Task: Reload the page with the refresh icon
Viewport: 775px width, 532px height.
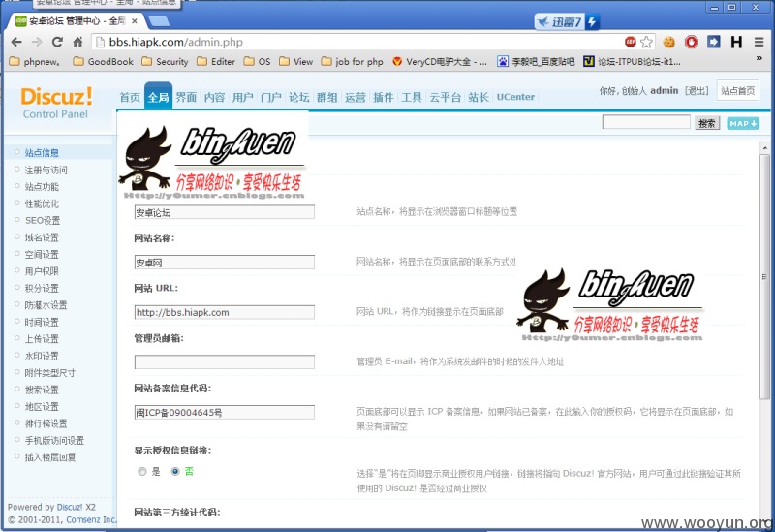Action: coord(57,42)
